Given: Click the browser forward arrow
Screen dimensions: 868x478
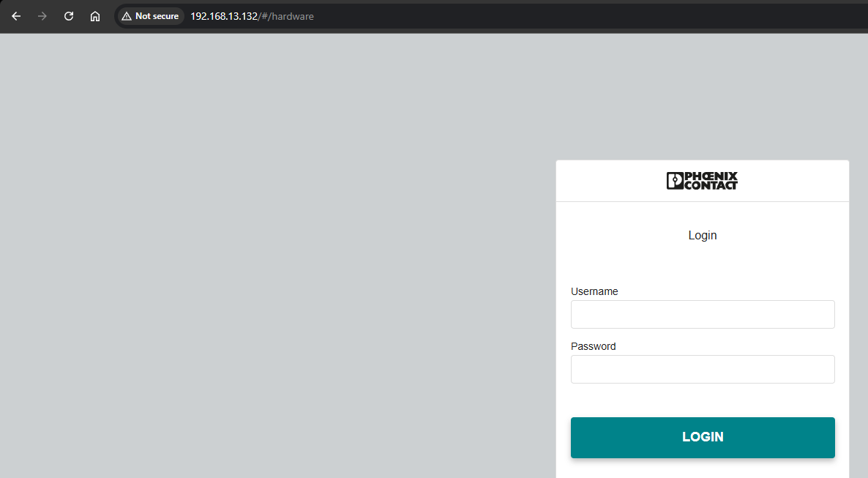Looking at the screenshot, I should pos(42,16).
